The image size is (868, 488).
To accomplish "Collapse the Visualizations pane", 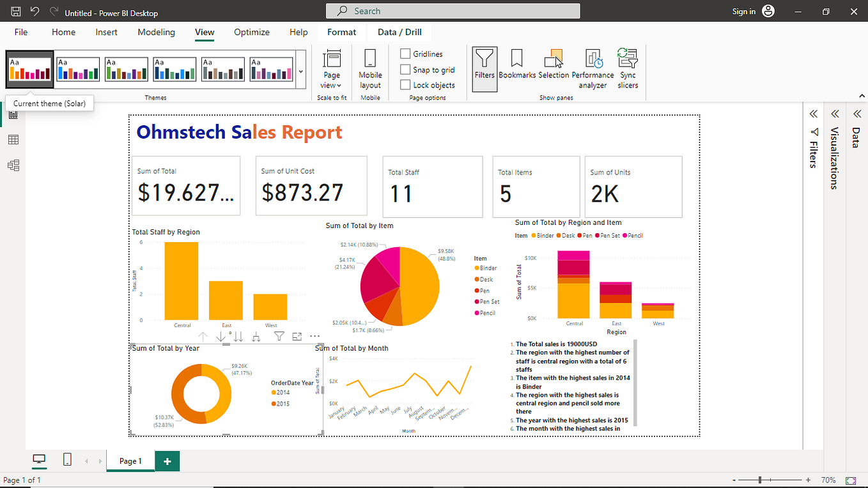I will click(835, 114).
